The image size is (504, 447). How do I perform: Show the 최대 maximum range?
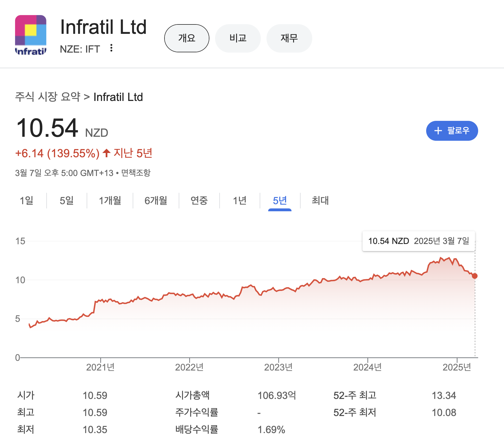pyautogui.click(x=320, y=201)
